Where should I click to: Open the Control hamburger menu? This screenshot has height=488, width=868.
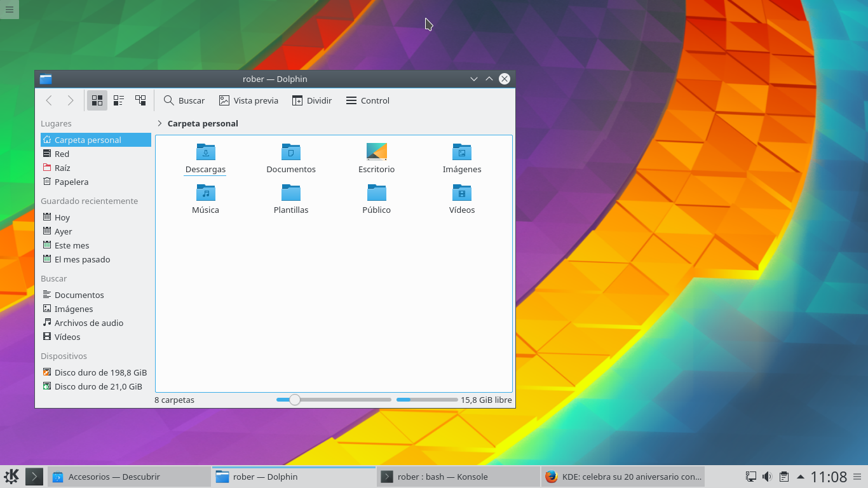368,100
